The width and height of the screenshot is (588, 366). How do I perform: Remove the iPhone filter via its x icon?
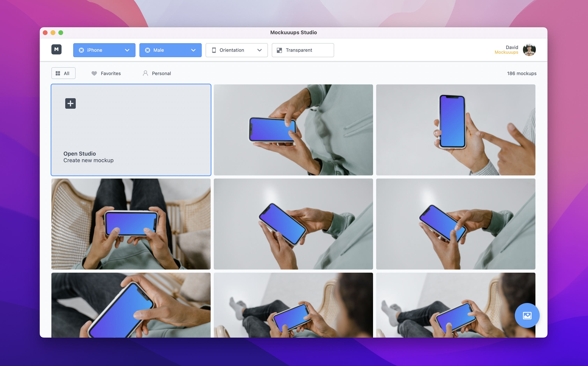pos(81,50)
